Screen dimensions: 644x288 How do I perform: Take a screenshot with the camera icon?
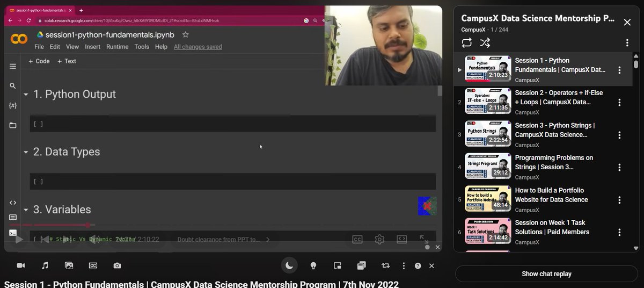tap(117, 265)
